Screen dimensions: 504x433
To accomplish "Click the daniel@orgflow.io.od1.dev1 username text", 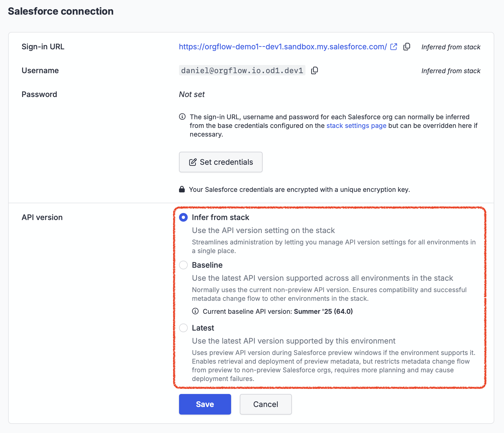I will [x=242, y=70].
